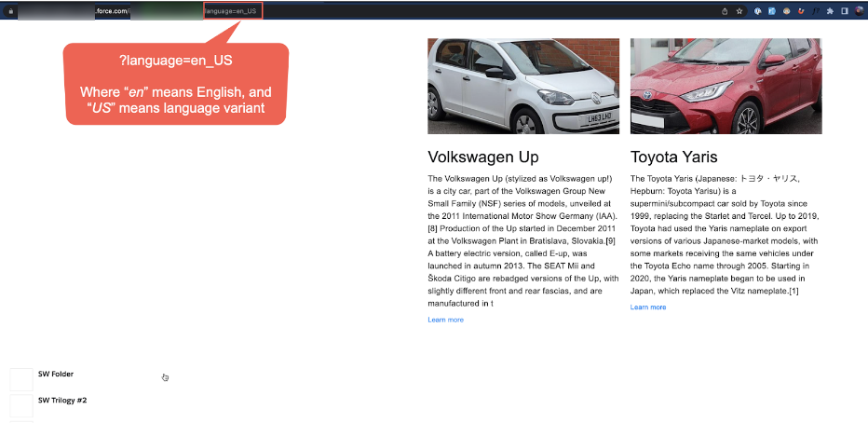Click the Volkswagen Up description paragraph
868x423 pixels.
522,241
